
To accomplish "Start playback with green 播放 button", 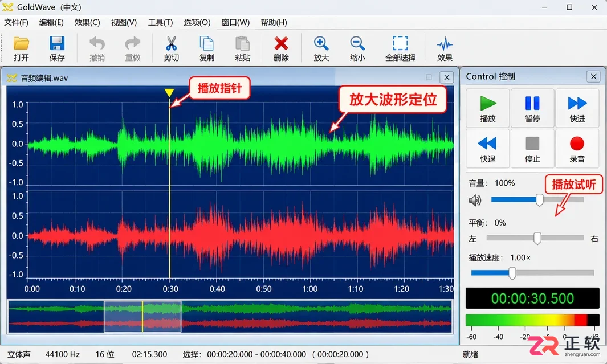I will coord(488,108).
